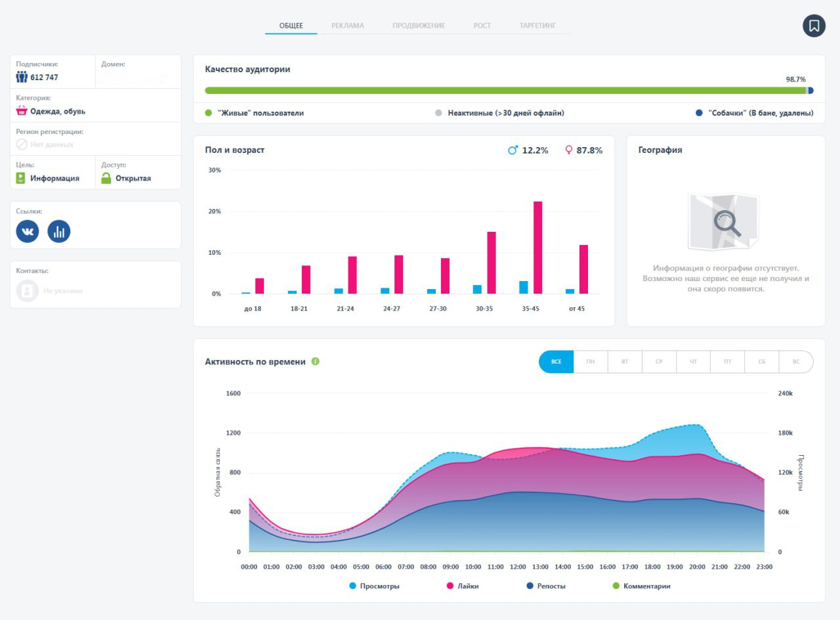The width and height of the screenshot is (840, 620).
Task: Click the no-data region icon
Action: click(22, 144)
